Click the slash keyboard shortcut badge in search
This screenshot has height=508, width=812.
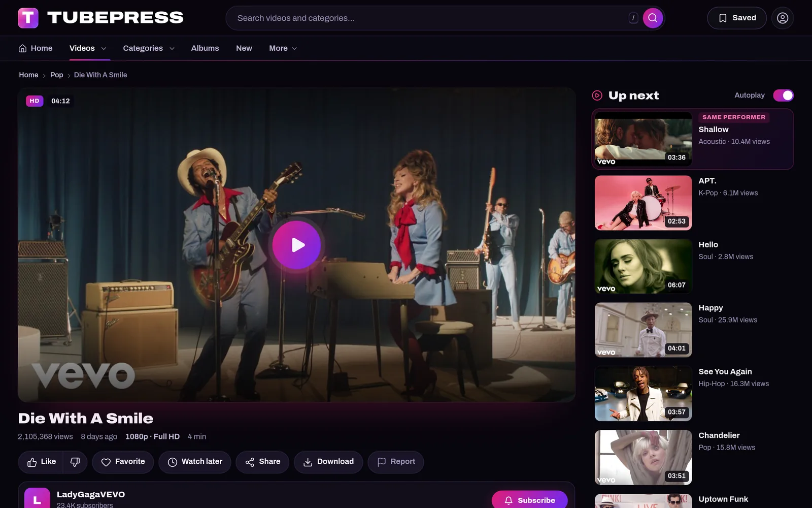tap(633, 18)
